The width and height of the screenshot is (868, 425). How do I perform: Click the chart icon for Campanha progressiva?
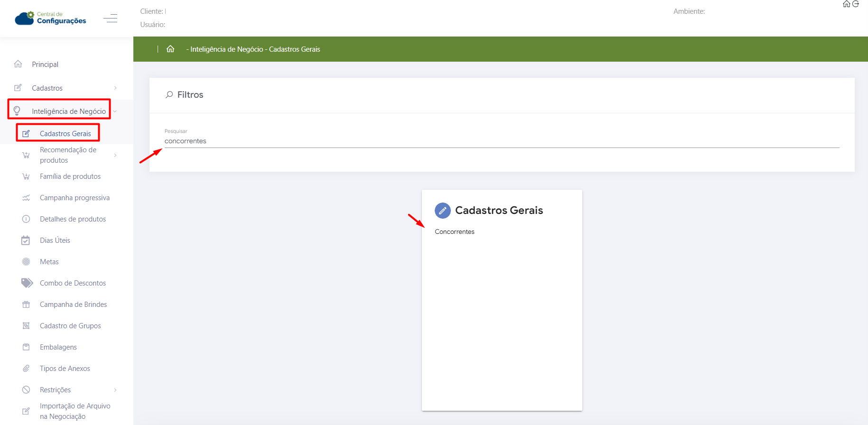[x=26, y=198]
